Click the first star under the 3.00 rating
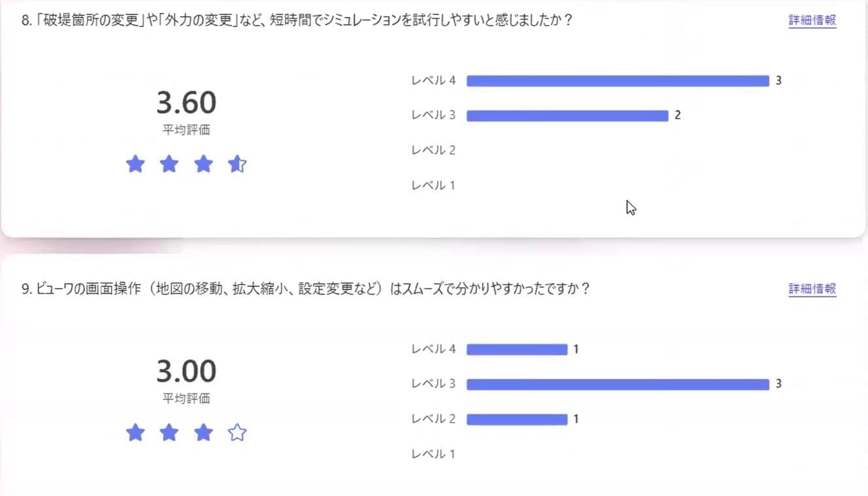 pos(135,433)
